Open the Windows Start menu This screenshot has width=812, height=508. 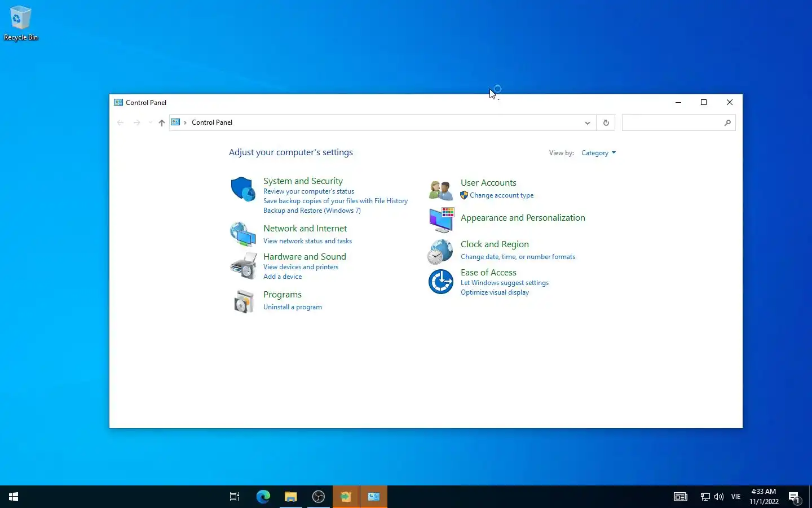click(x=14, y=497)
